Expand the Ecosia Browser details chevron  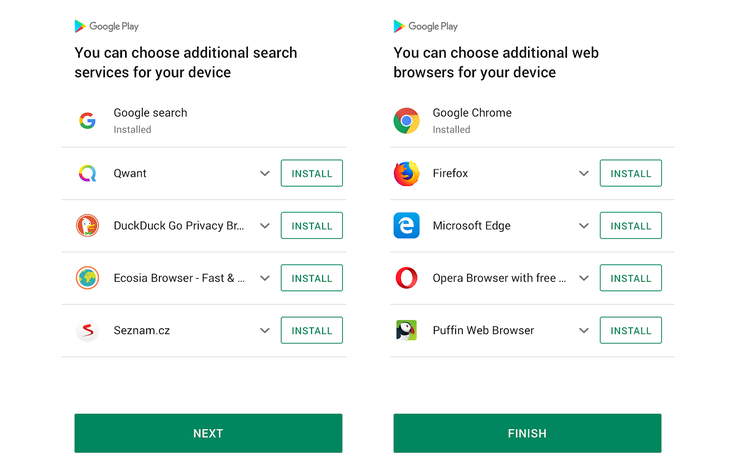coord(265,278)
